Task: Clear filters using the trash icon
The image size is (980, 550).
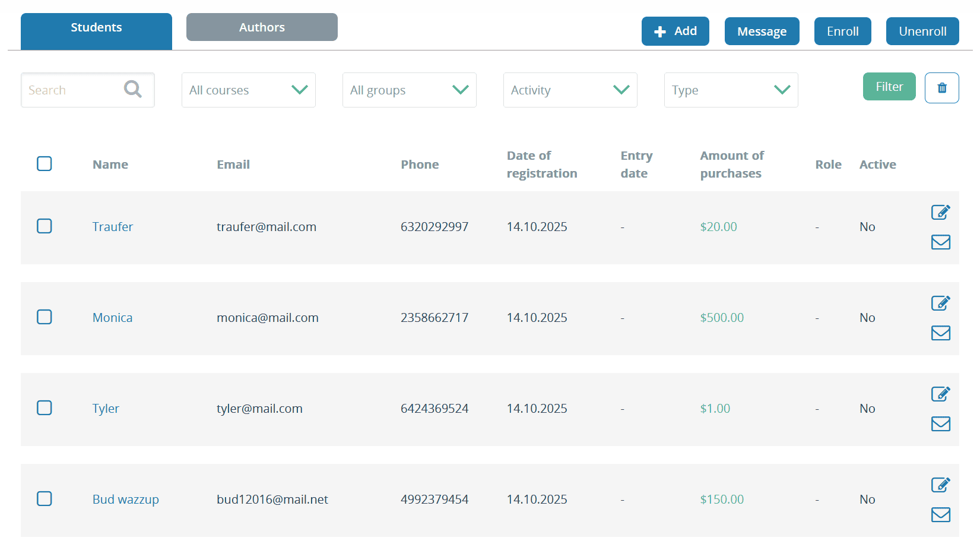Action: 942,87
